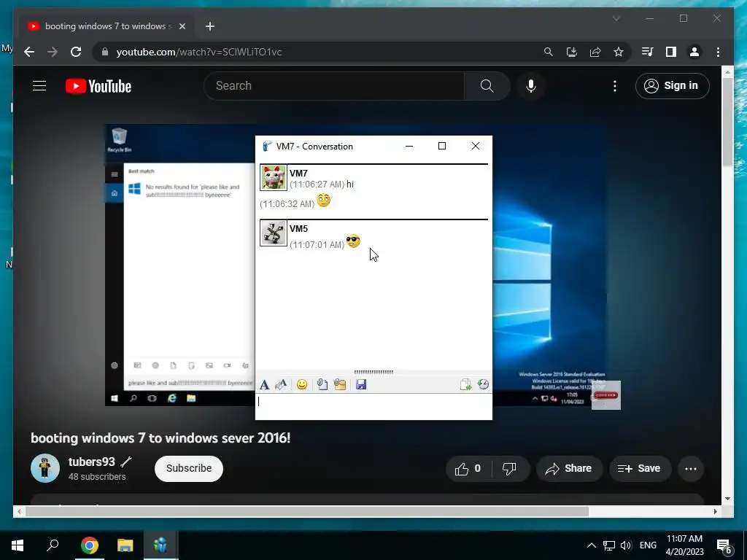Viewport: 747px width, 560px height.
Task: Save the conversation using the floppy icon
Action: (x=361, y=384)
